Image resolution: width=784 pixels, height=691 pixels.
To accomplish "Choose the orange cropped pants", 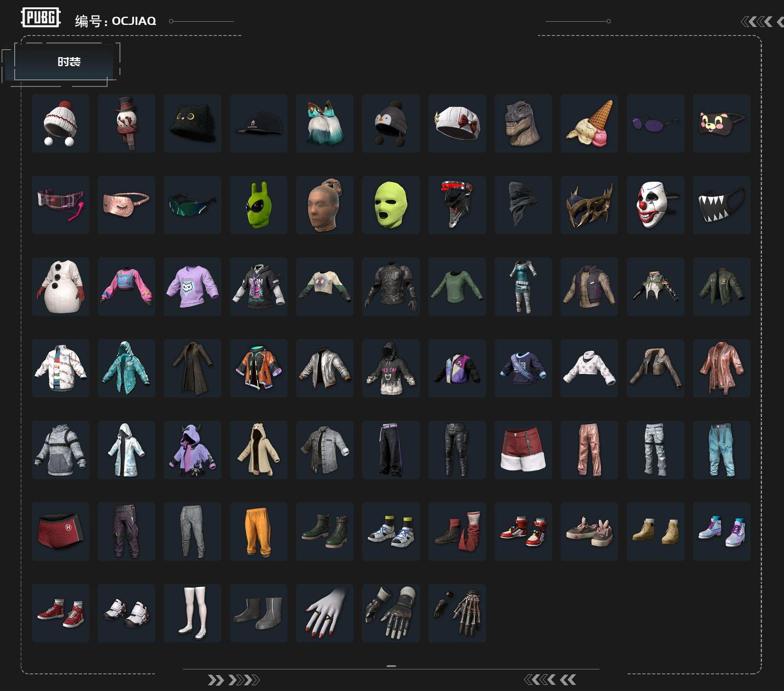I will pyautogui.click(x=258, y=531).
